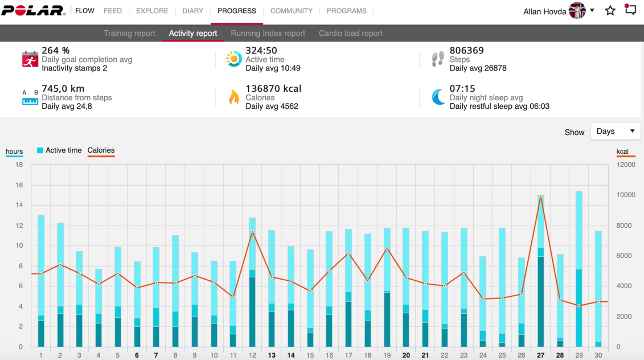The width and height of the screenshot is (644, 360).
Task: Click the moon night sleep icon
Action: coord(438,96)
